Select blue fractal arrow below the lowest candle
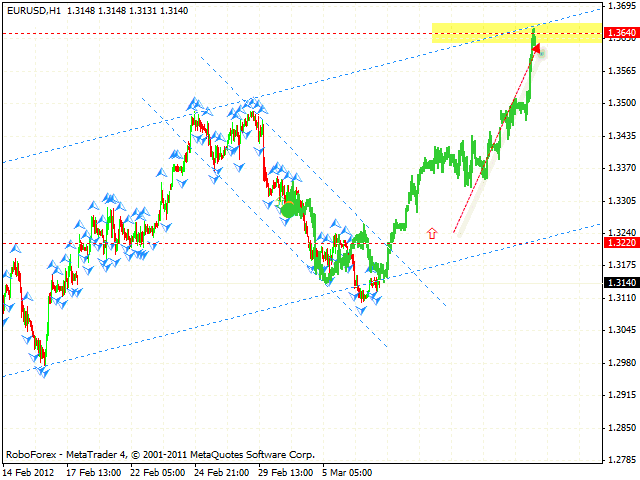The height and width of the screenshot is (480, 640). pos(43,372)
